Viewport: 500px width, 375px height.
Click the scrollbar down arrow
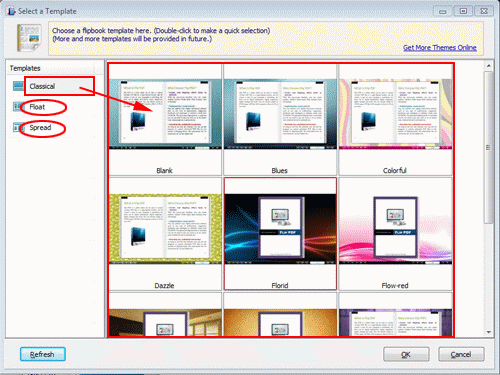(489, 332)
